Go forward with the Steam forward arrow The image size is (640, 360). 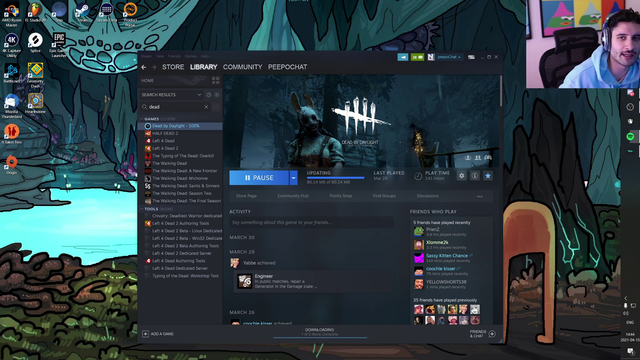(x=154, y=67)
